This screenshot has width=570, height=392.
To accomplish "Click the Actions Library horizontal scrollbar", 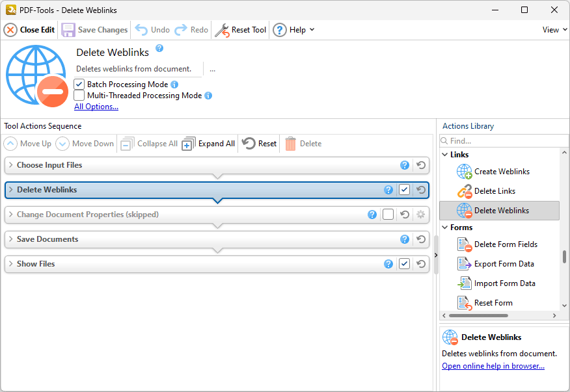I will pyautogui.click(x=478, y=316).
